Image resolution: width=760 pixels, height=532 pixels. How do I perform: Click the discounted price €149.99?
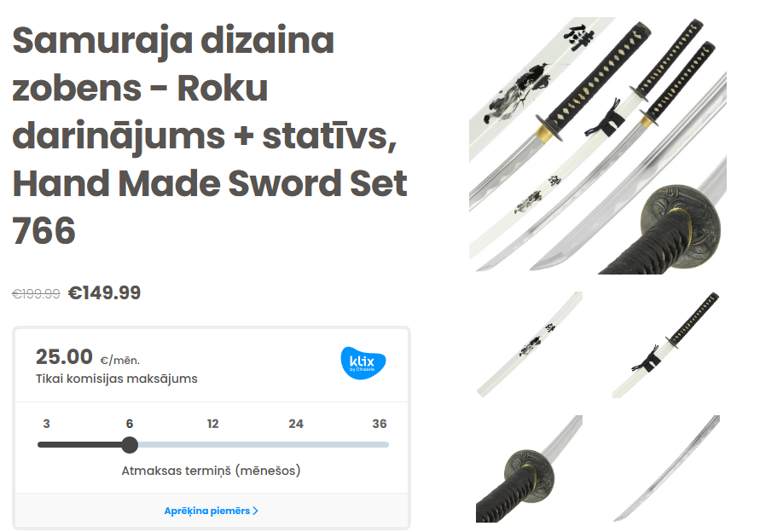[x=104, y=292]
